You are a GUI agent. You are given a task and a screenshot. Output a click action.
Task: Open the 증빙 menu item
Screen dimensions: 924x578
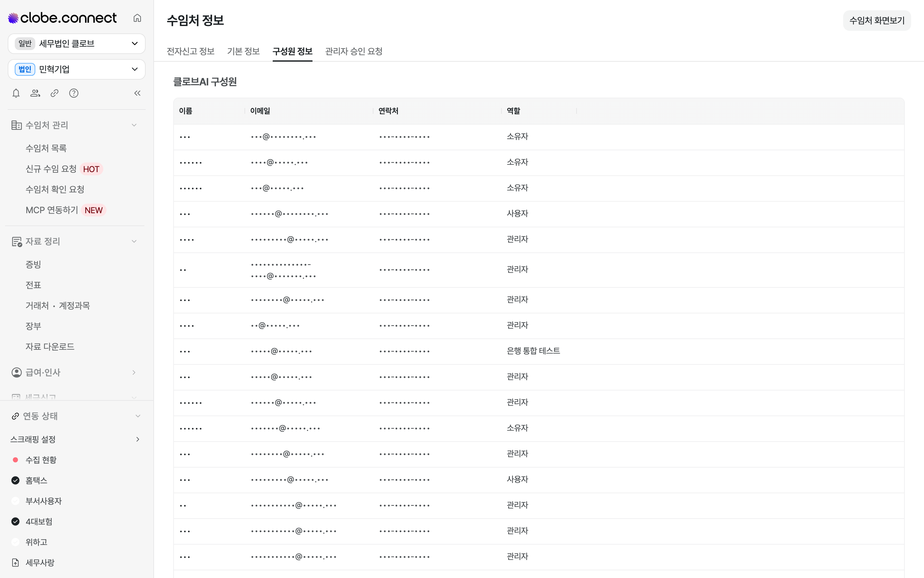coord(33,264)
